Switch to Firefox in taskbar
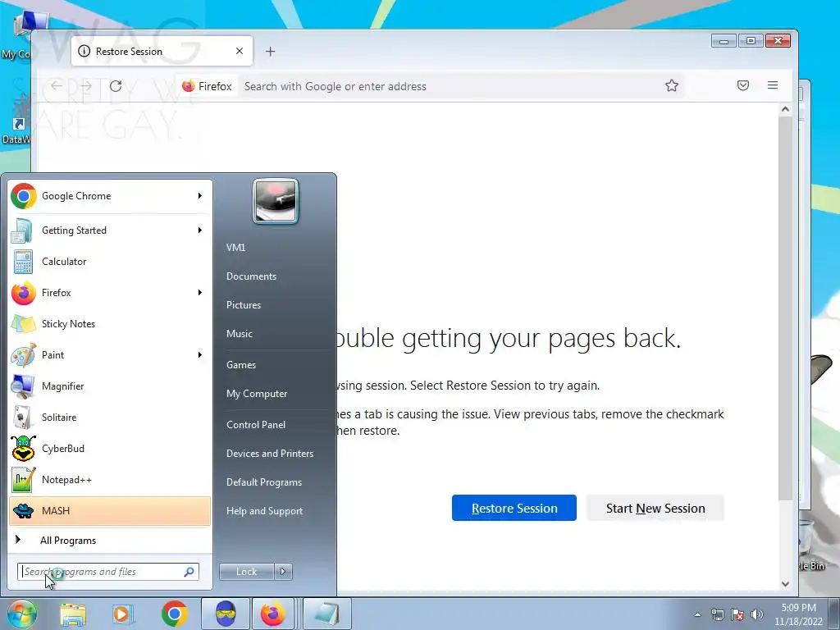Image resolution: width=840 pixels, height=630 pixels. click(x=273, y=614)
